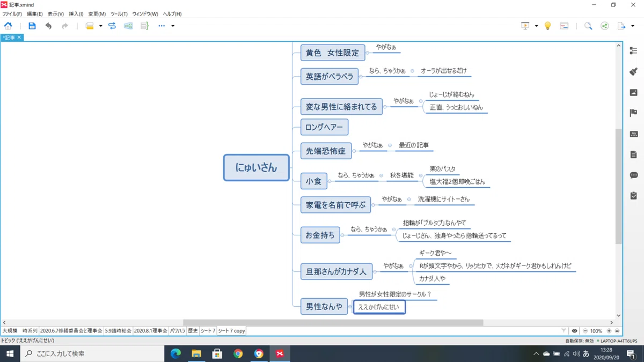Select the 先端恐怖症 topic
The image size is (644, 362).
326,151
